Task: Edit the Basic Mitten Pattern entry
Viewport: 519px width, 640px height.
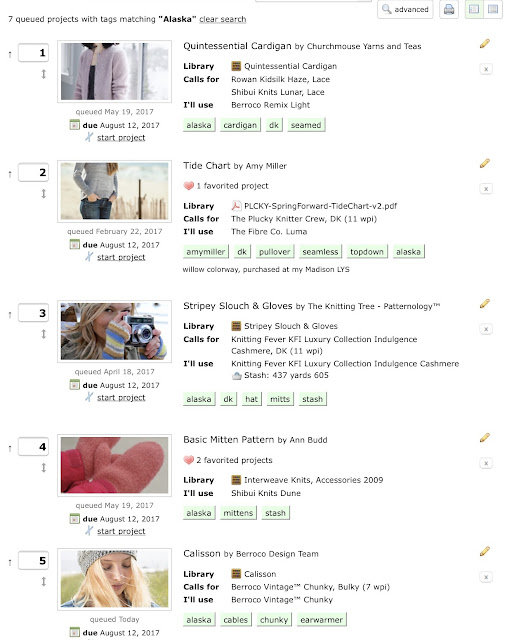Action: click(484, 438)
